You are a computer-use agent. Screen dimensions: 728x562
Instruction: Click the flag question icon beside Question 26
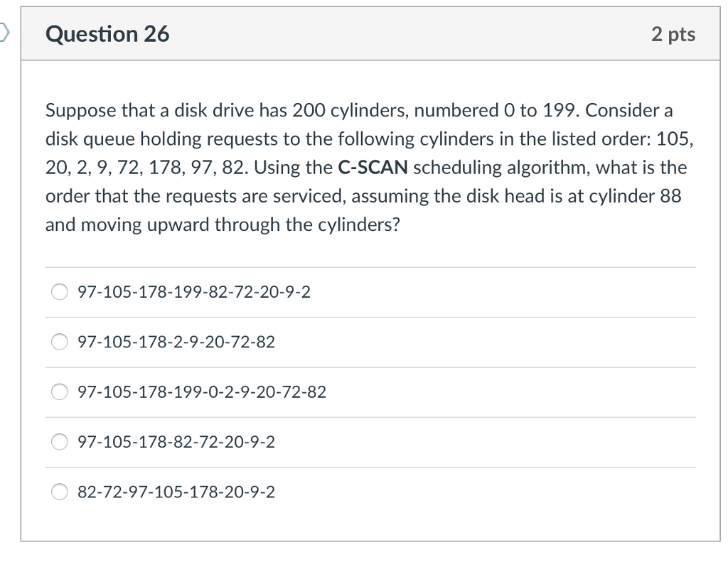click(4, 33)
